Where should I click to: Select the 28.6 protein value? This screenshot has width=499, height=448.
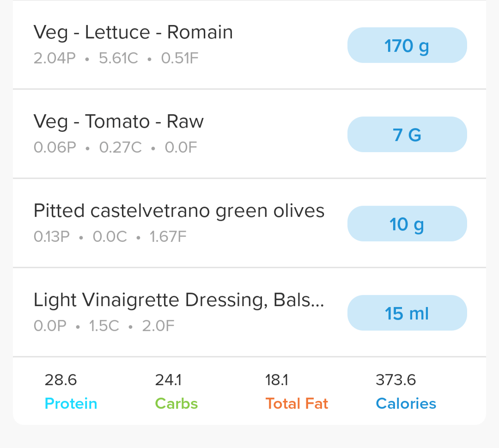61,380
